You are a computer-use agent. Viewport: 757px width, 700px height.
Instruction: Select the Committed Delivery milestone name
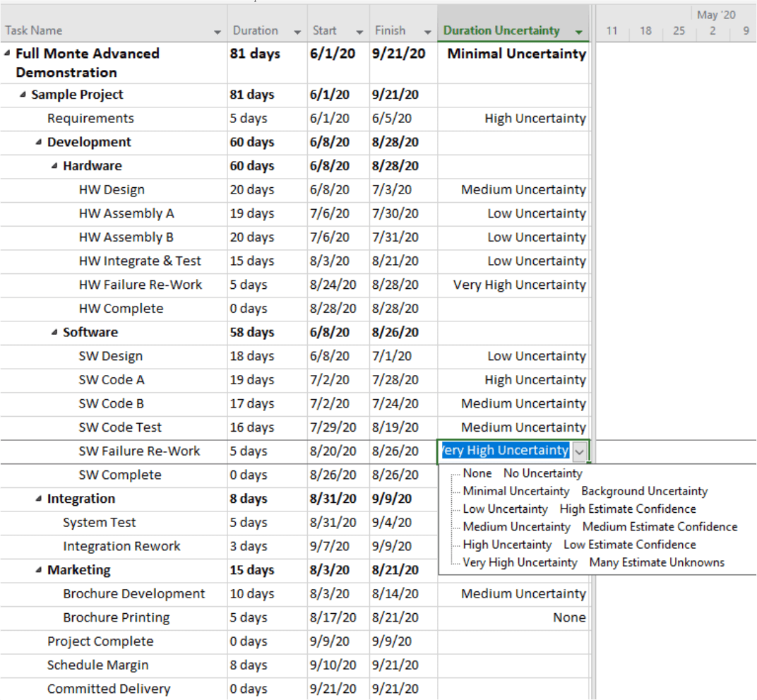(x=109, y=689)
